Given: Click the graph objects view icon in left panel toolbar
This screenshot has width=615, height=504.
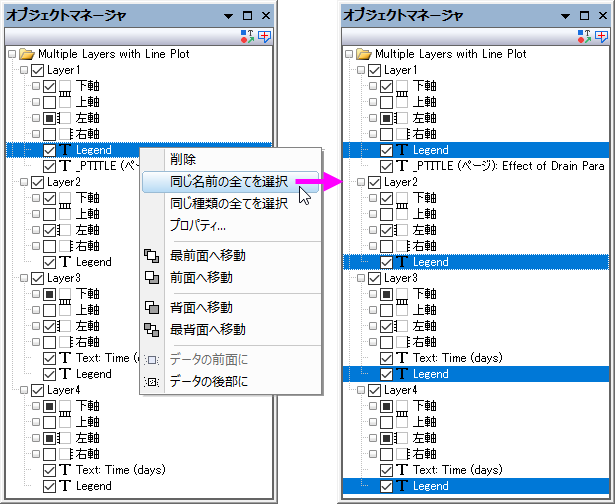Looking at the screenshot, I should point(247,37).
